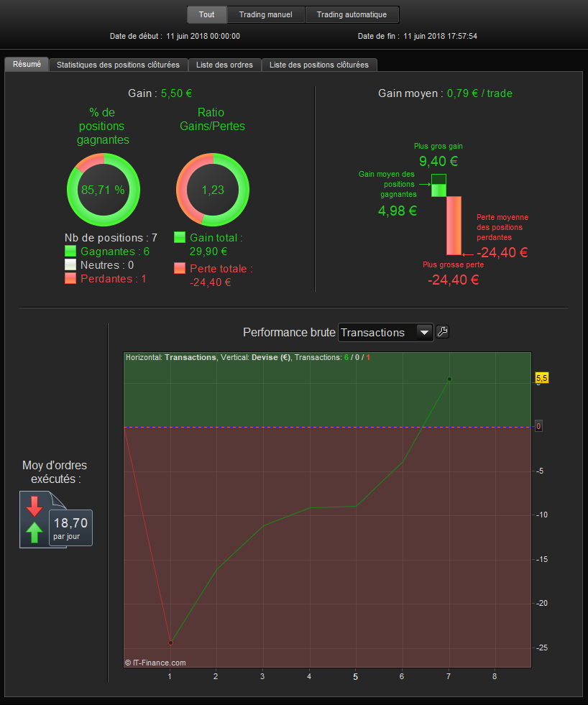Click the white Neutres legend square
The image size is (588, 705).
pyautogui.click(x=70, y=264)
